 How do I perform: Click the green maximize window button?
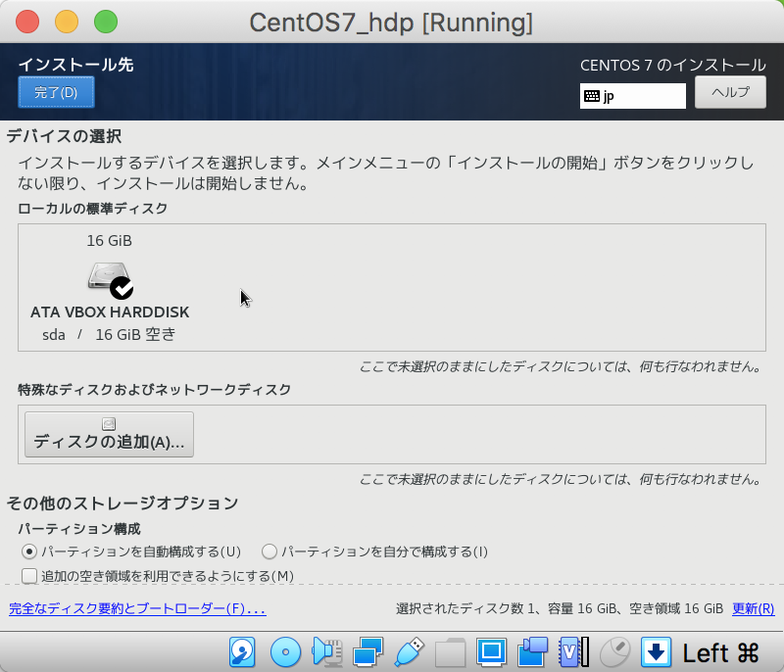pos(106,22)
